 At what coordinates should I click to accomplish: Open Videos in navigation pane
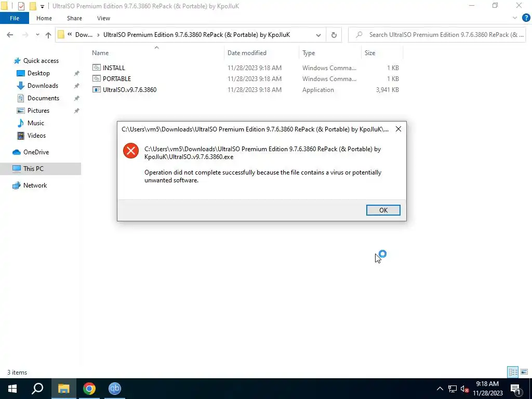pyautogui.click(x=36, y=136)
